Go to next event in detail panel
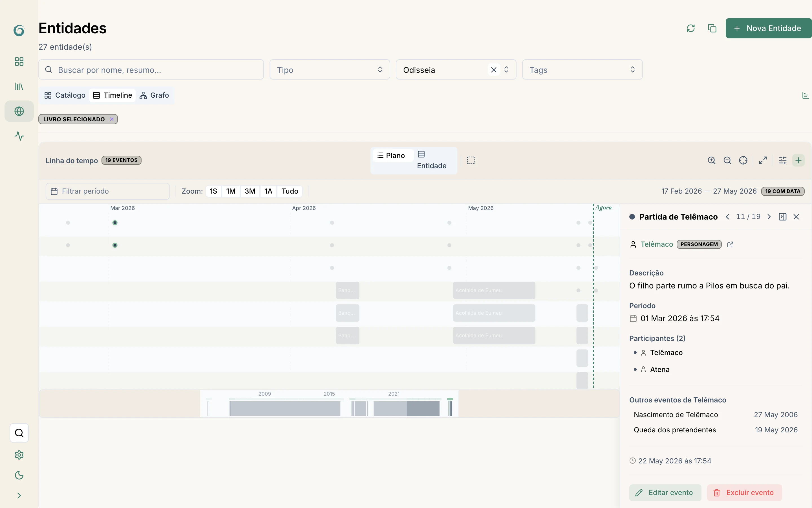812x508 pixels. 769,217
